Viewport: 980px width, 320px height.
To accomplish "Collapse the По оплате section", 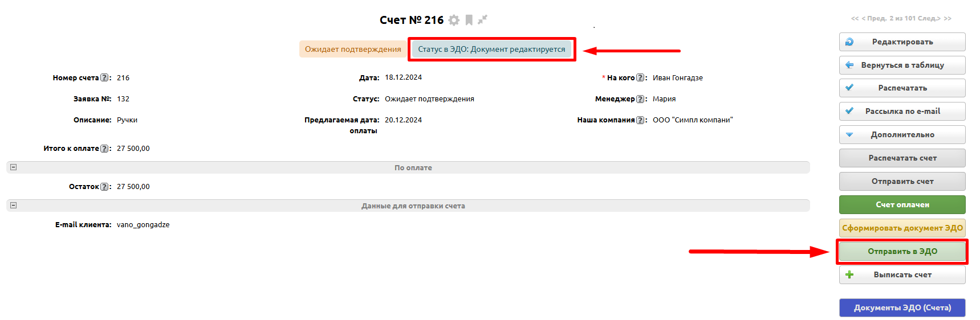I will coord(14,167).
